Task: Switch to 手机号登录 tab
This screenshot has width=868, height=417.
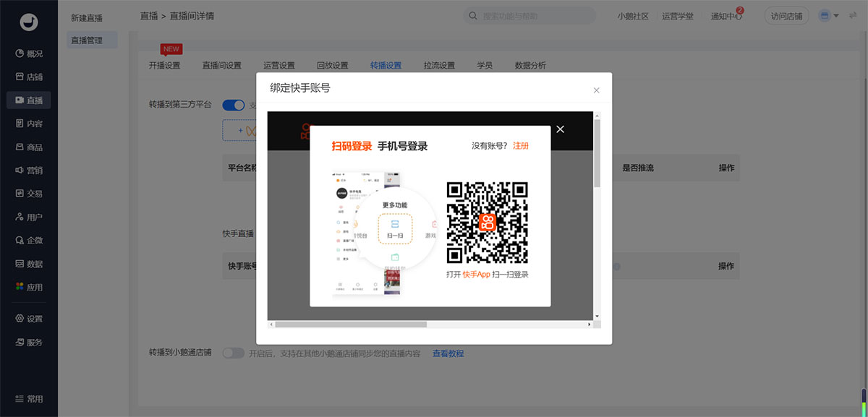Action: [x=402, y=146]
